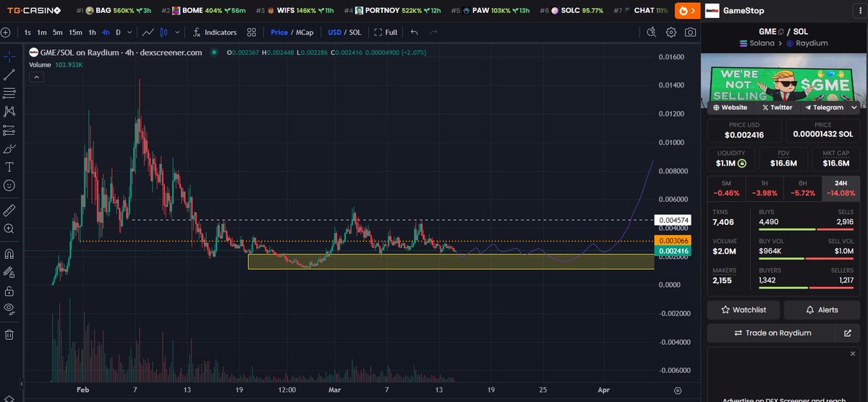The width and height of the screenshot is (868, 402).
Task: Enter Full screen chart mode
Action: 386,33
